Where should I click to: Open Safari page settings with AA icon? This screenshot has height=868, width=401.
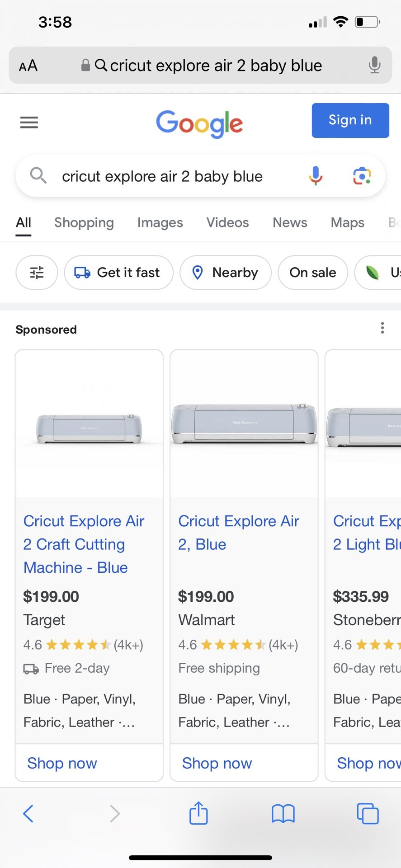pyautogui.click(x=28, y=65)
